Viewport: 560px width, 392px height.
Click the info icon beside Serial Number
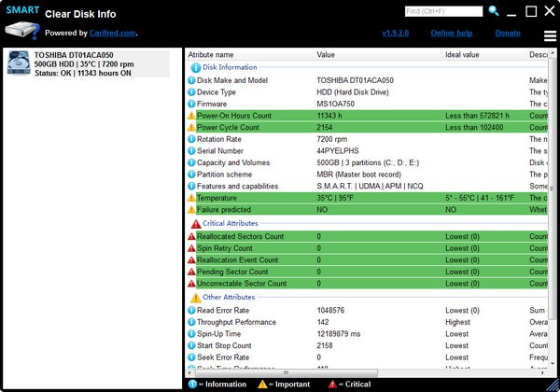[x=191, y=151]
